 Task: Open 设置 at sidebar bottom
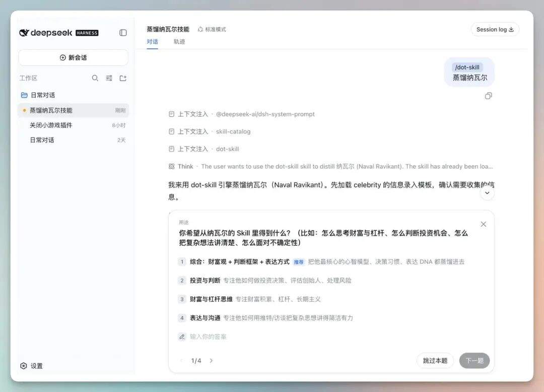[32, 366]
